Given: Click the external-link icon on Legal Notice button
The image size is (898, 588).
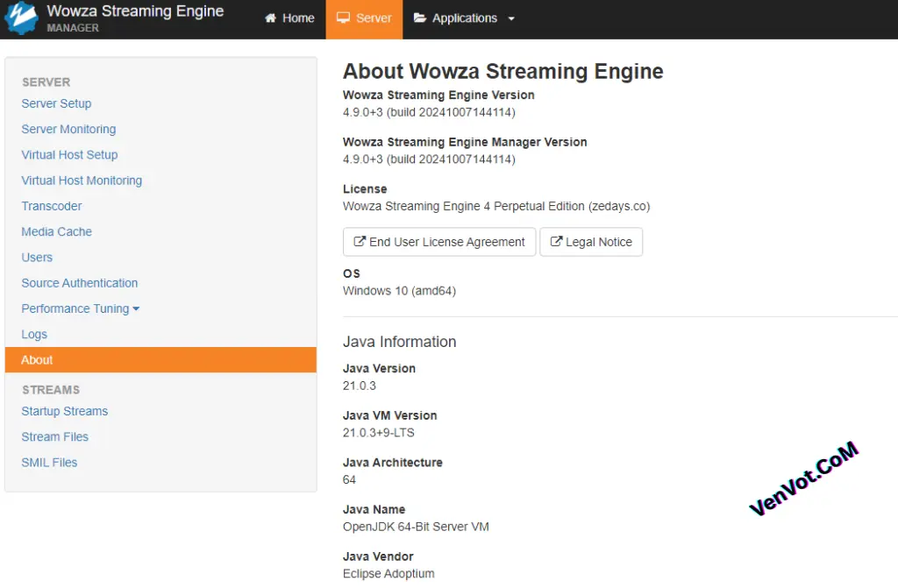Looking at the screenshot, I should tap(556, 242).
